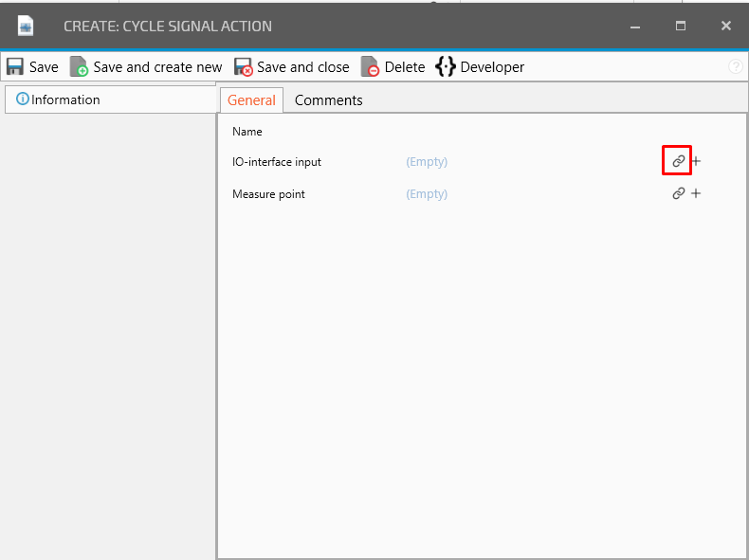
Task: Click Save and create new
Action: [x=146, y=67]
